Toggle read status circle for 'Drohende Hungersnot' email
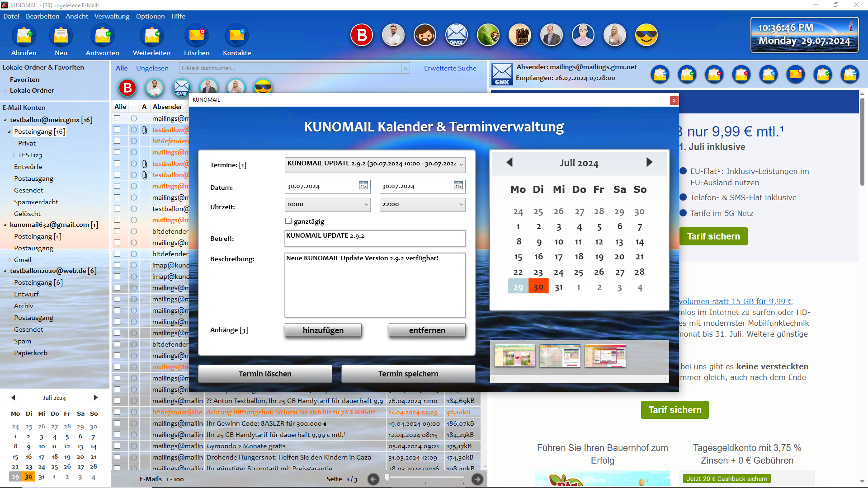This screenshot has width=868, height=488. coord(134,457)
